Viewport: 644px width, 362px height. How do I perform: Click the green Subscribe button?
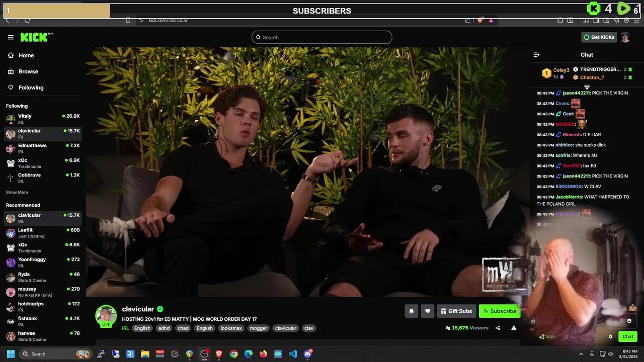(x=499, y=311)
